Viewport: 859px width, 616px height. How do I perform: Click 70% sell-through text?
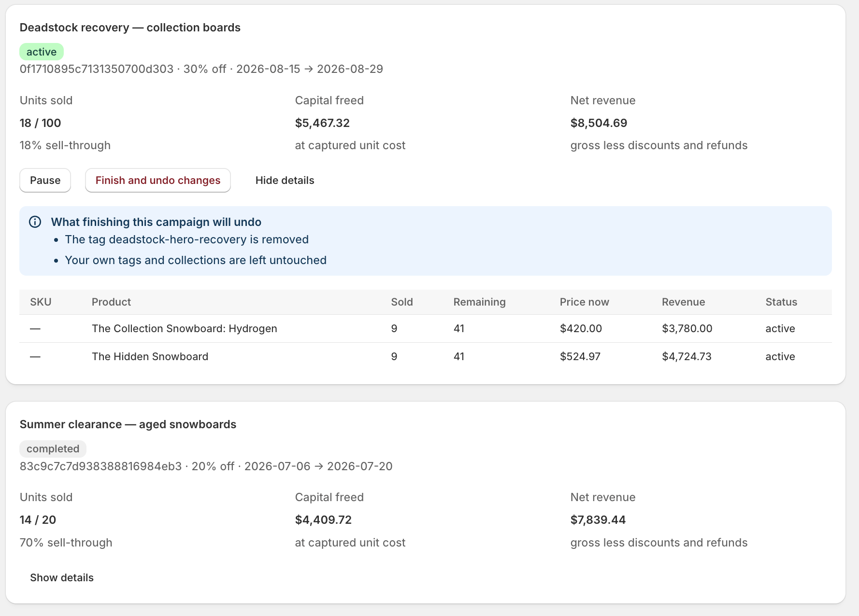click(x=66, y=543)
